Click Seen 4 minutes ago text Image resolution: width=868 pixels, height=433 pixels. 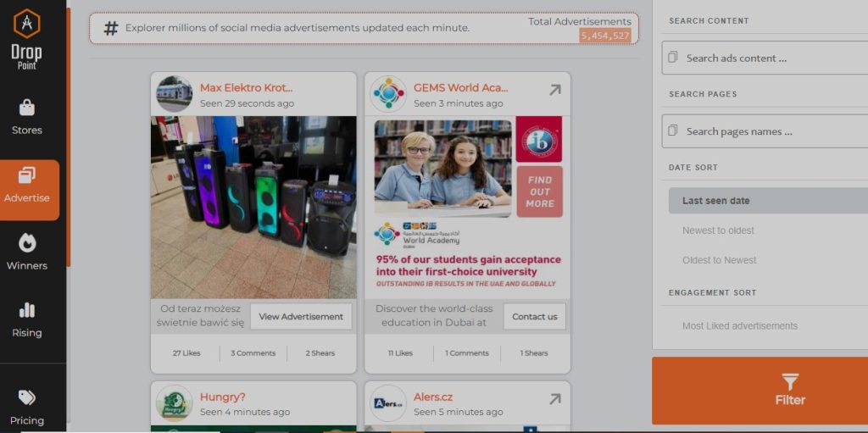coord(245,412)
